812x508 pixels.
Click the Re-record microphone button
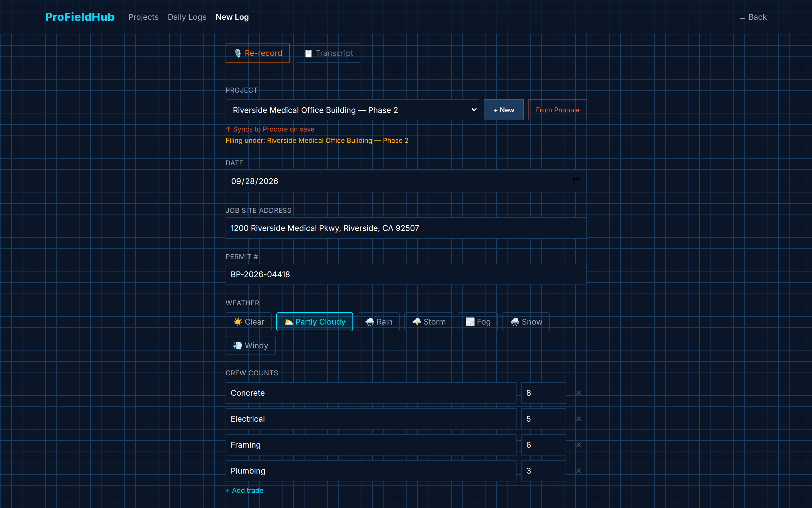coord(258,53)
